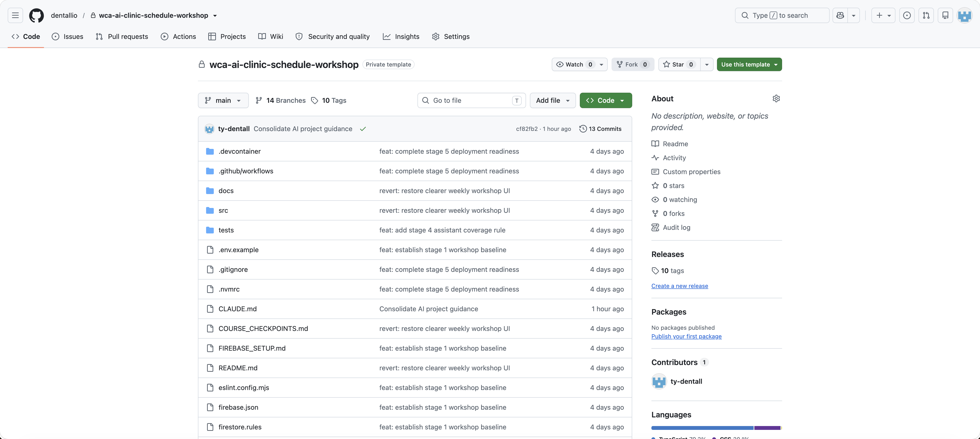Open the .github/workflows folder
980x439 pixels.
pos(246,171)
